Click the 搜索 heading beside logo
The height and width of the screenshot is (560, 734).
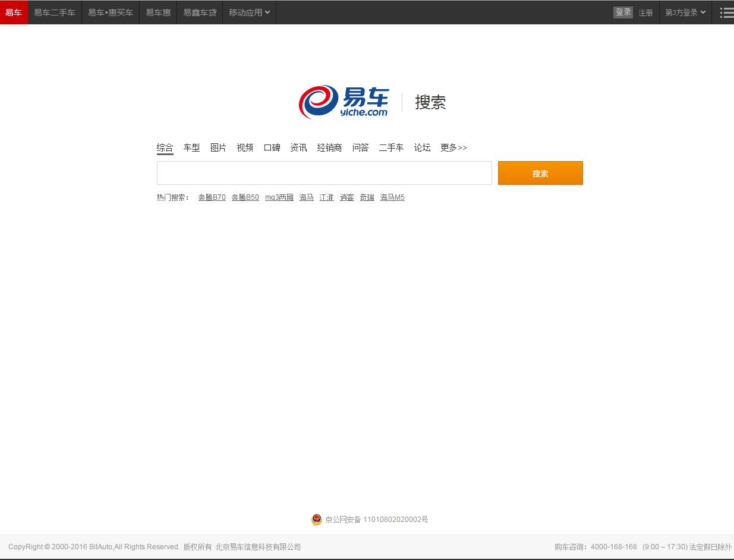coord(430,102)
